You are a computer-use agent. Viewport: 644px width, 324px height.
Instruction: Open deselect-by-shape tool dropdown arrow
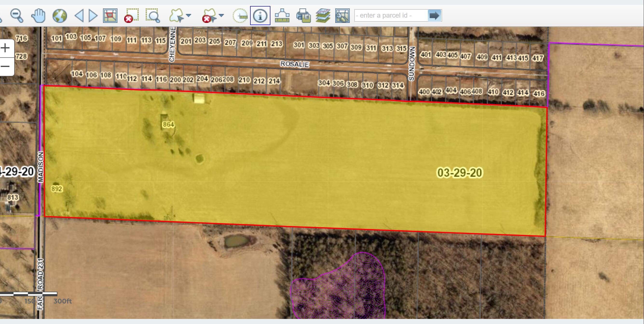(221, 15)
